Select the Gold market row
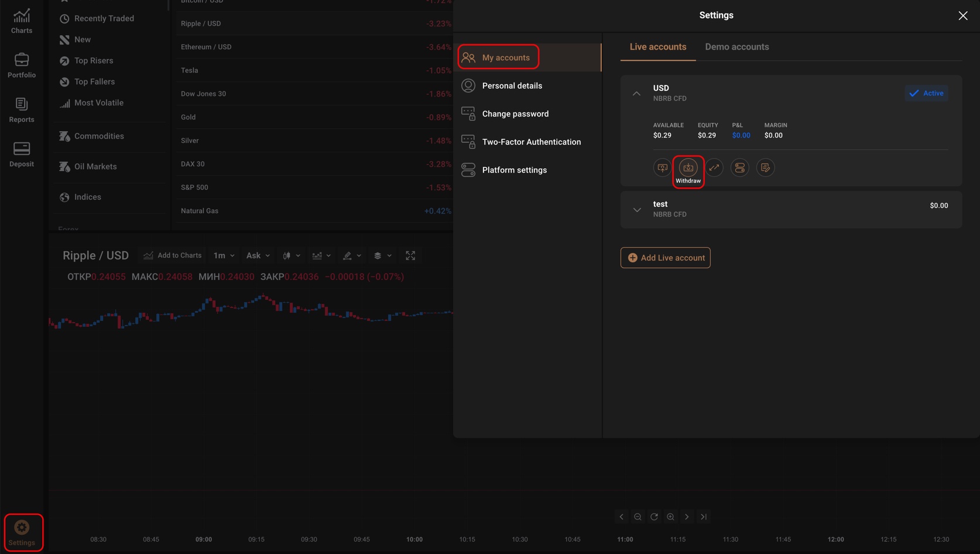 [315, 117]
